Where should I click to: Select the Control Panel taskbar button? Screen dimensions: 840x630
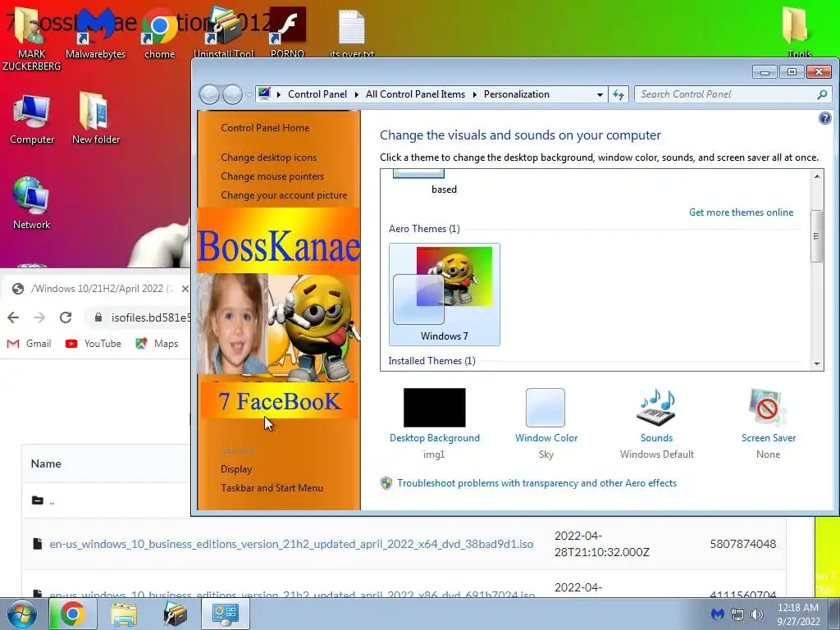[226, 614]
